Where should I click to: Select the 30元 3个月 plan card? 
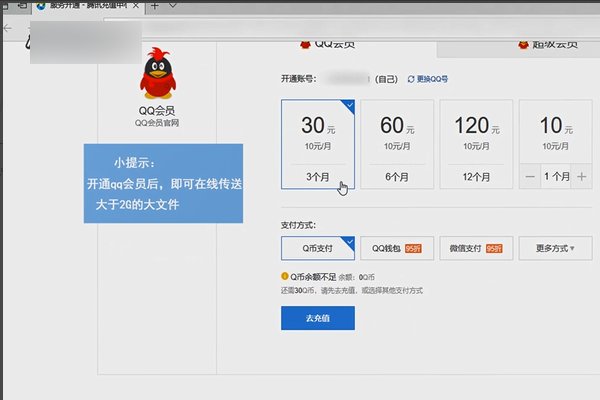(x=318, y=144)
